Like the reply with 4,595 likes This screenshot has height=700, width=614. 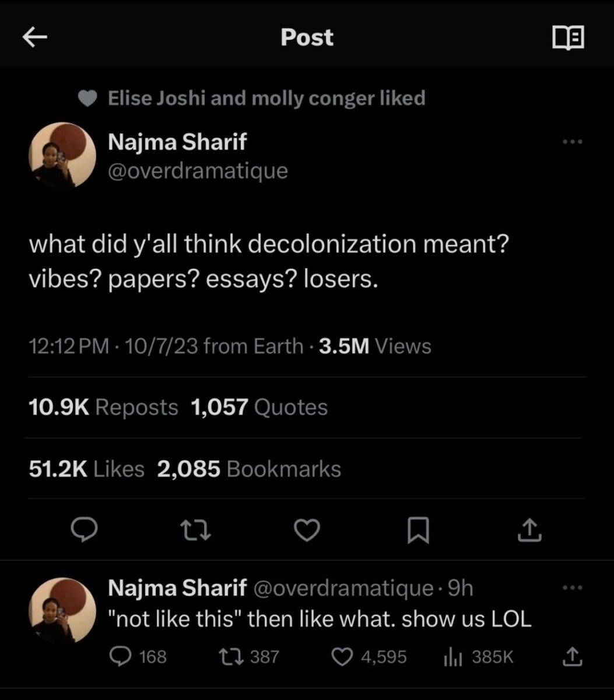(341, 657)
